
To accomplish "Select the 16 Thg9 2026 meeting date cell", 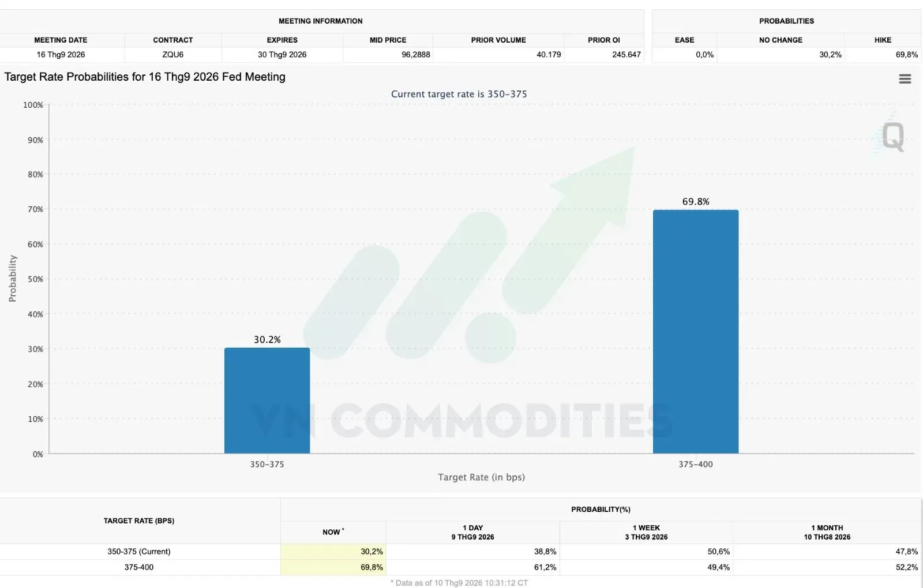I will pyautogui.click(x=61, y=55).
